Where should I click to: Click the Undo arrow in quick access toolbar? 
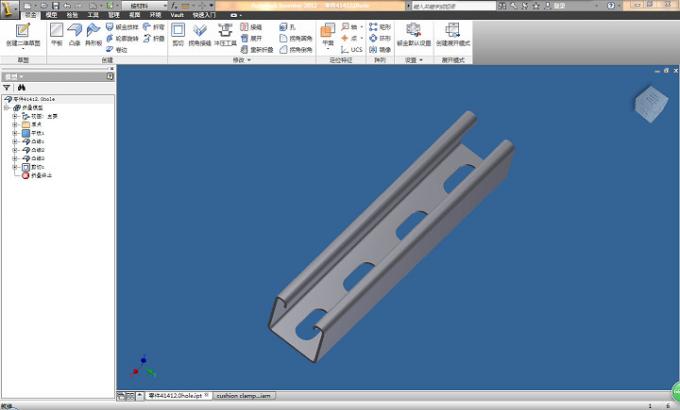click(67, 6)
